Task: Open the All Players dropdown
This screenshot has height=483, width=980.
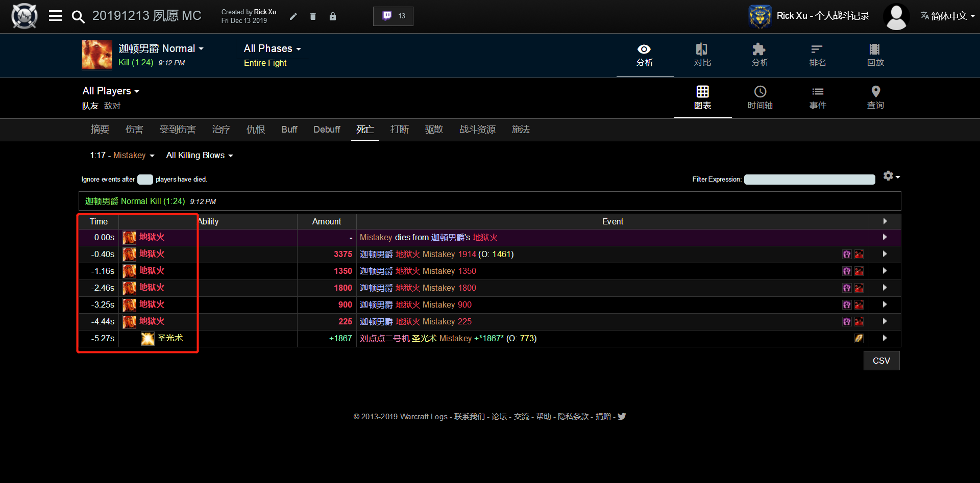Action: [111, 91]
